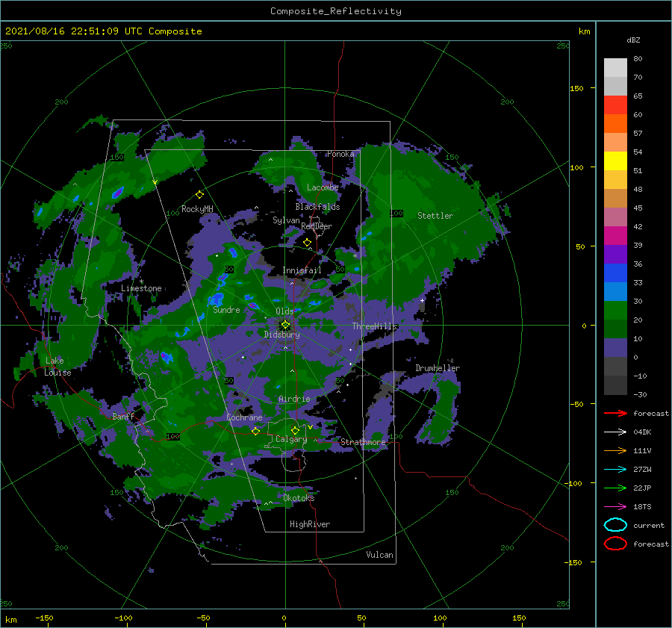The image size is (672, 628).
Task: Click the Vulcan town label
Action: coord(379,555)
